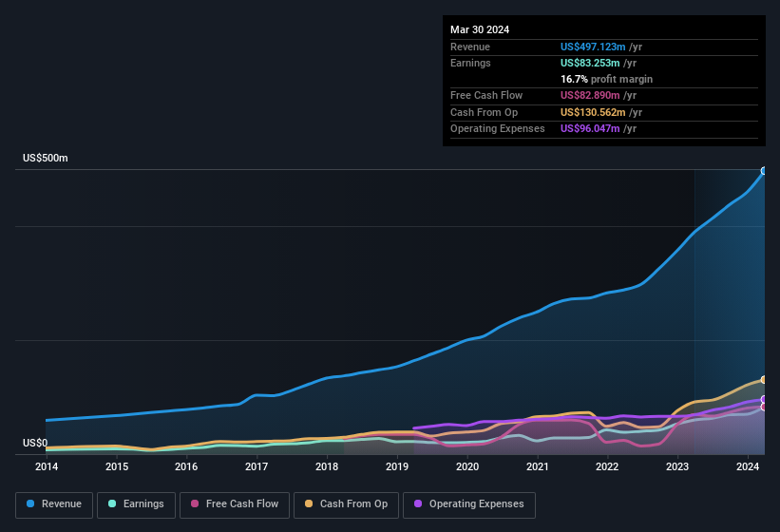Click the 2016 x-axis label

point(186,466)
